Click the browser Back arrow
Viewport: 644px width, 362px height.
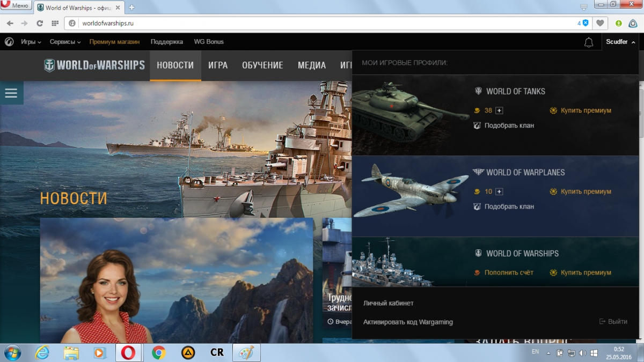point(10,23)
